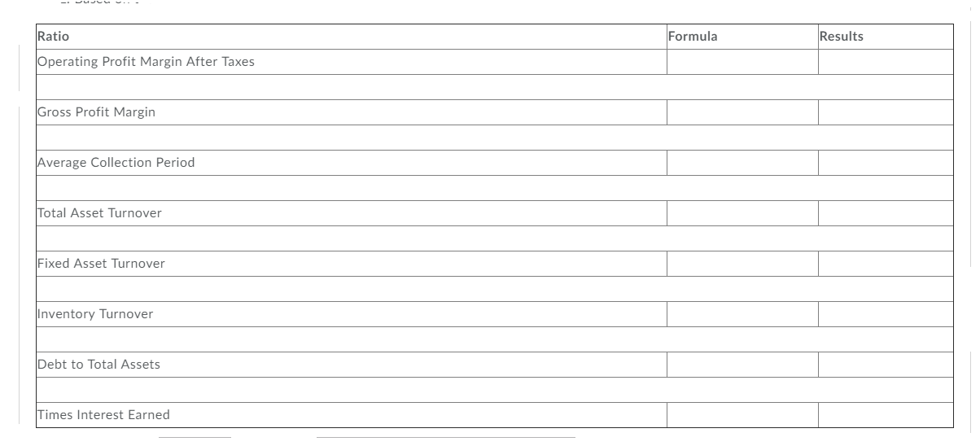Click Results cell for Total Asset Turnover
Screen dimensions: 980x446
coord(886,213)
